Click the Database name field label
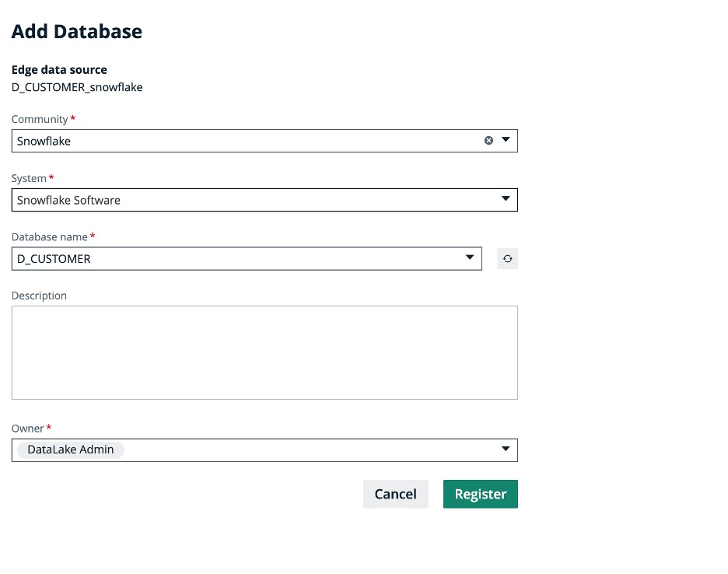Image resolution: width=728 pixels, height=574 pixels. click(x=50, y=237)
